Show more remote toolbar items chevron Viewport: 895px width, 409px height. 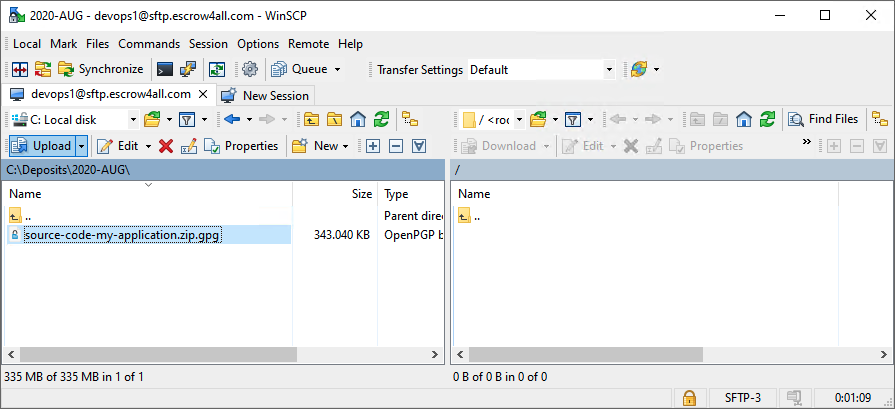tap(807, 141)
